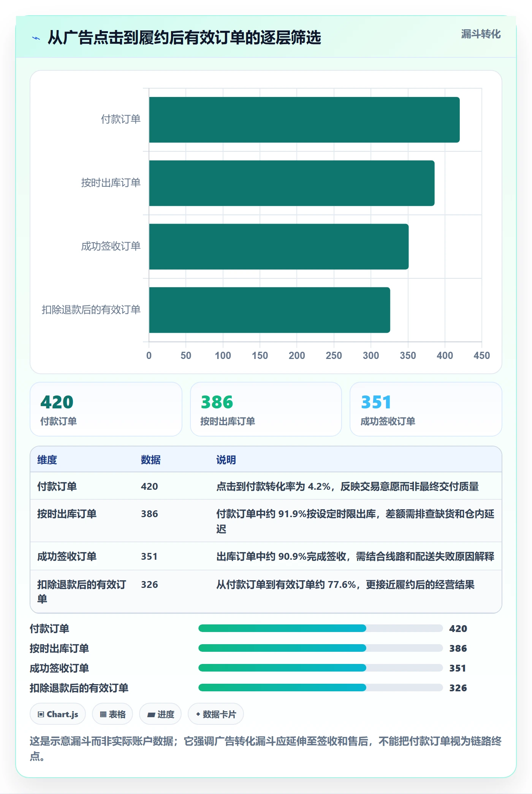The width and height of the screenshot is (532, 794).
Task: Click the description mentioning 91.9% on-time shipping
Action: (x=355, y=521)
